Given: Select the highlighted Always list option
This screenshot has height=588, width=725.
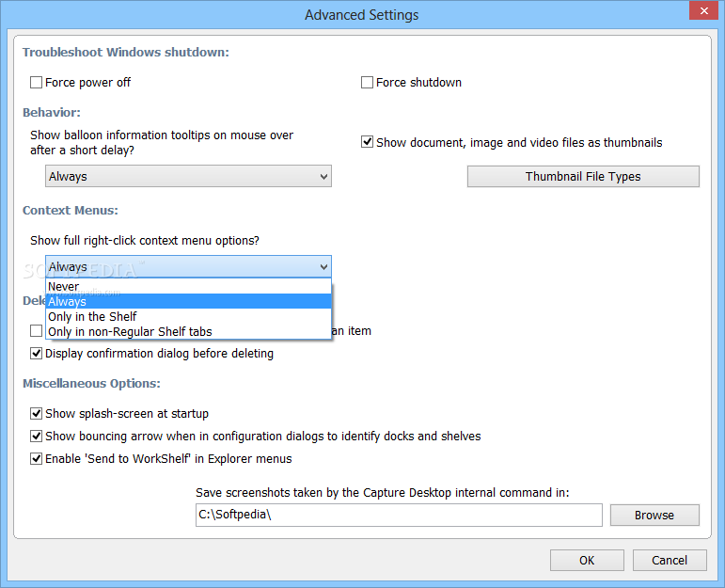Looking at the screenshot, I should tap(189, 301).
